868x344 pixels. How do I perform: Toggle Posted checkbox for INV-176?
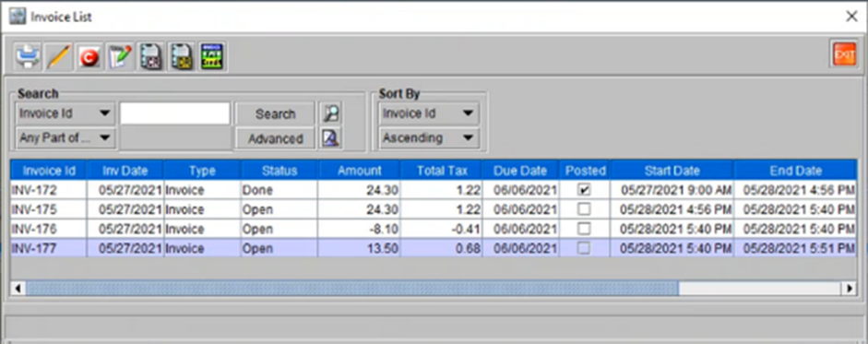[x=584, y=229]
